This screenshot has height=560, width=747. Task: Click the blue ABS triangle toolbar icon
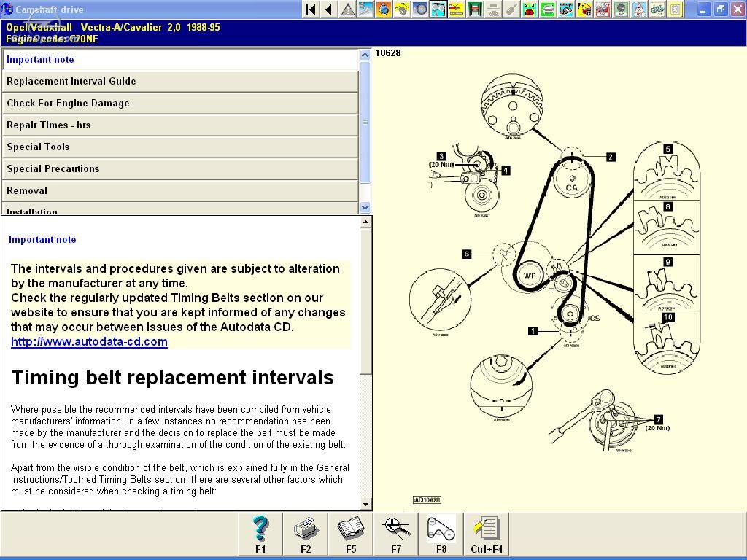(639, 9)
